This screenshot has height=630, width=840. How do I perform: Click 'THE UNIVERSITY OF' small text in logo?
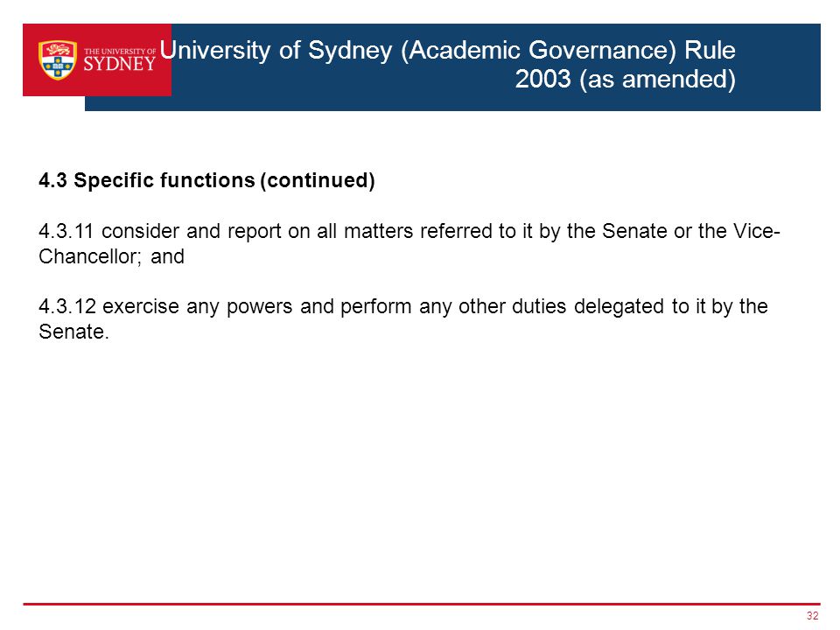(120, 52)
